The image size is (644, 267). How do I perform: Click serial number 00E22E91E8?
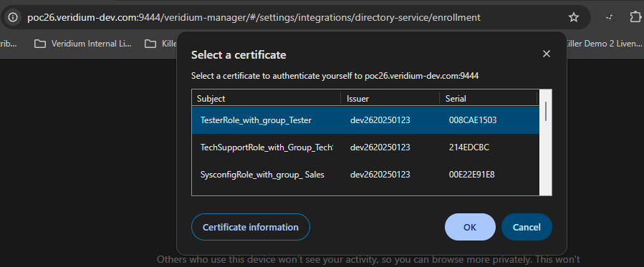471,175
